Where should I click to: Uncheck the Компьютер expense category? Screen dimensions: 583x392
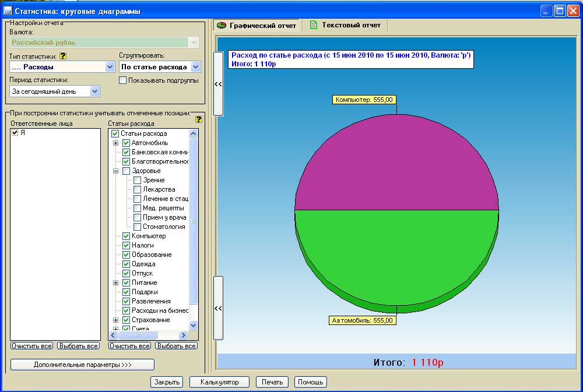pos(126,236)
